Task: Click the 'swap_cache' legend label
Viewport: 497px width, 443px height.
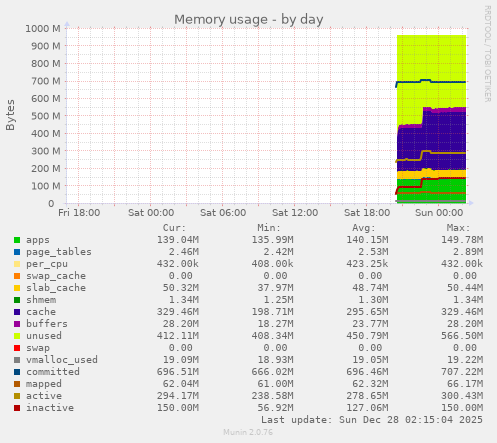Action: click(56, 276)
